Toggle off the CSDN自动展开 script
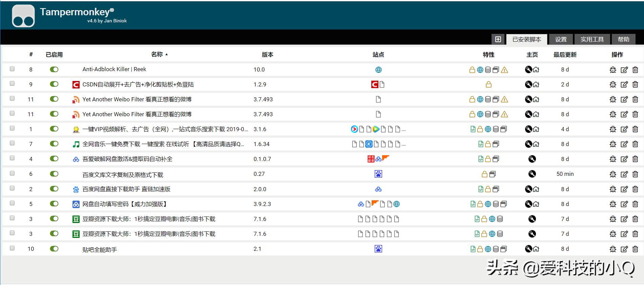The width and height of the screenshot is (644, 285). 54,84
